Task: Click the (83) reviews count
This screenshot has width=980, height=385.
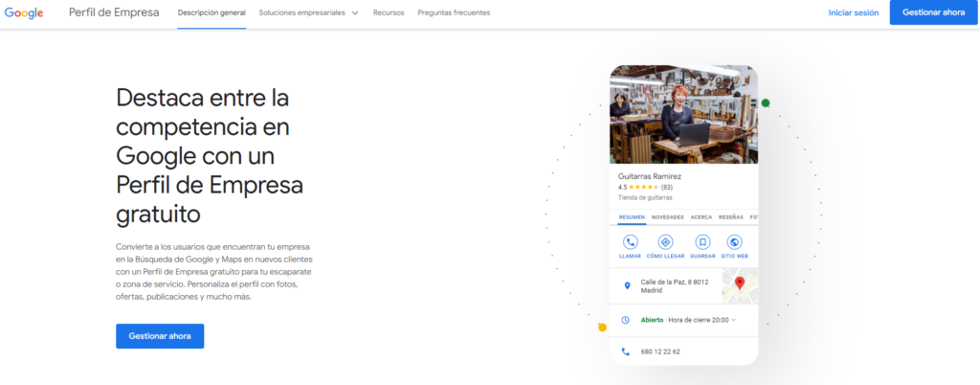Action: 666,187
